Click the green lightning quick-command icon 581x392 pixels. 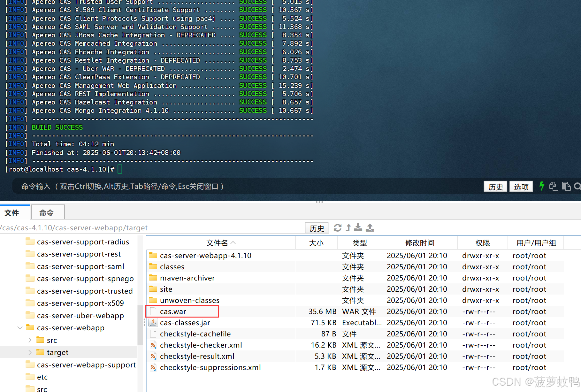coord(542,186)
